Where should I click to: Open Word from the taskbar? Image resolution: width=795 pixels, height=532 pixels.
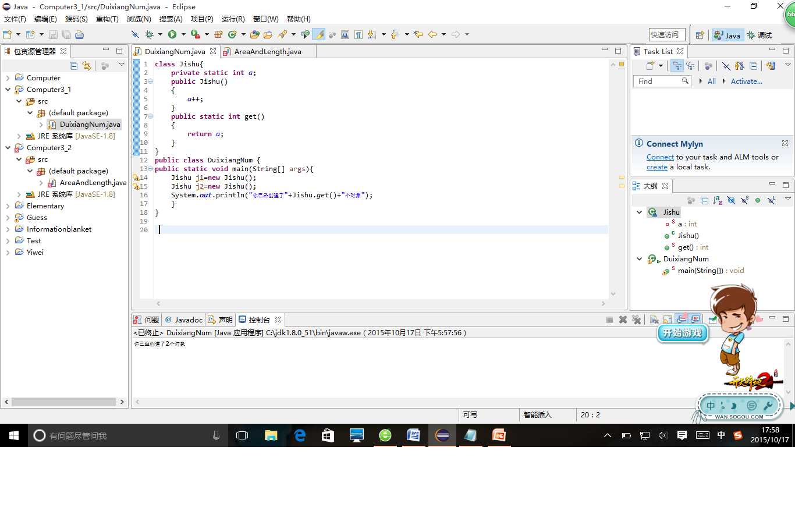tap(413, 435)
